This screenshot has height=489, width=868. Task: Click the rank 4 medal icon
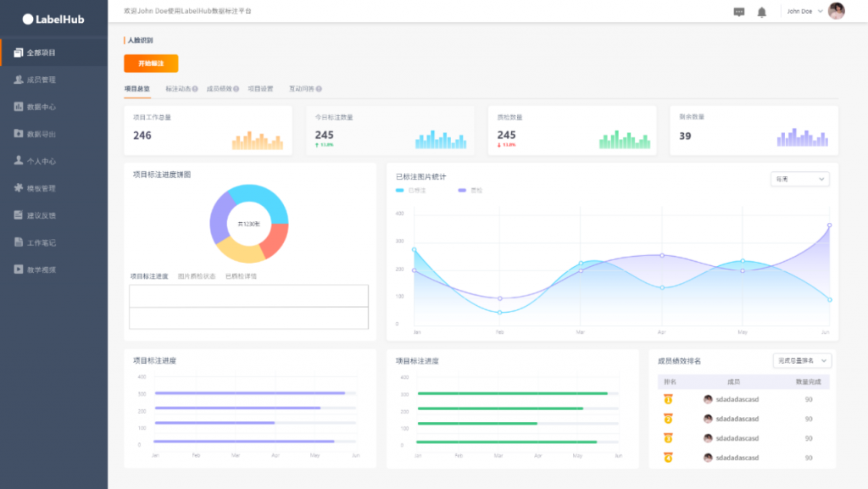[x=668, y=458]
